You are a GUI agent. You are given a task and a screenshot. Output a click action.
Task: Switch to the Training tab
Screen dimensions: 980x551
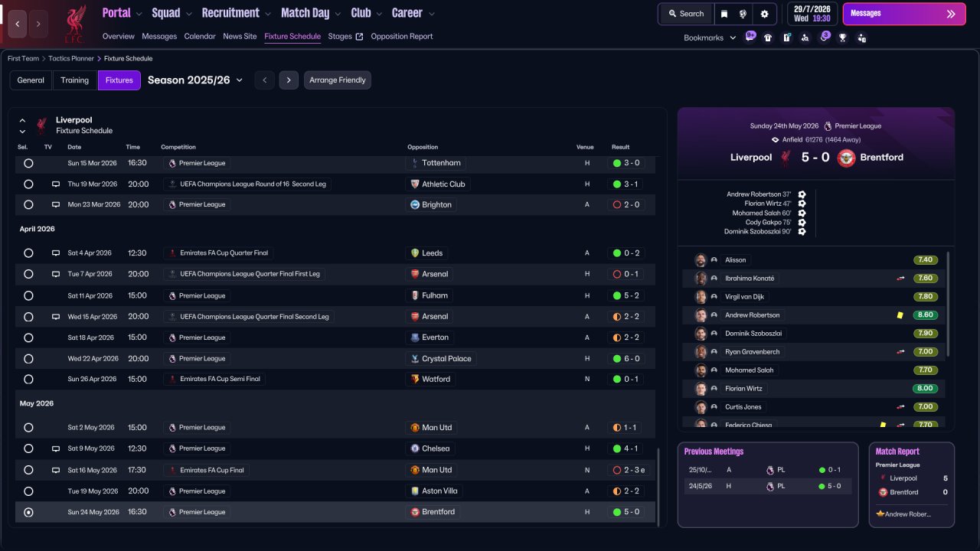point(75,80)
